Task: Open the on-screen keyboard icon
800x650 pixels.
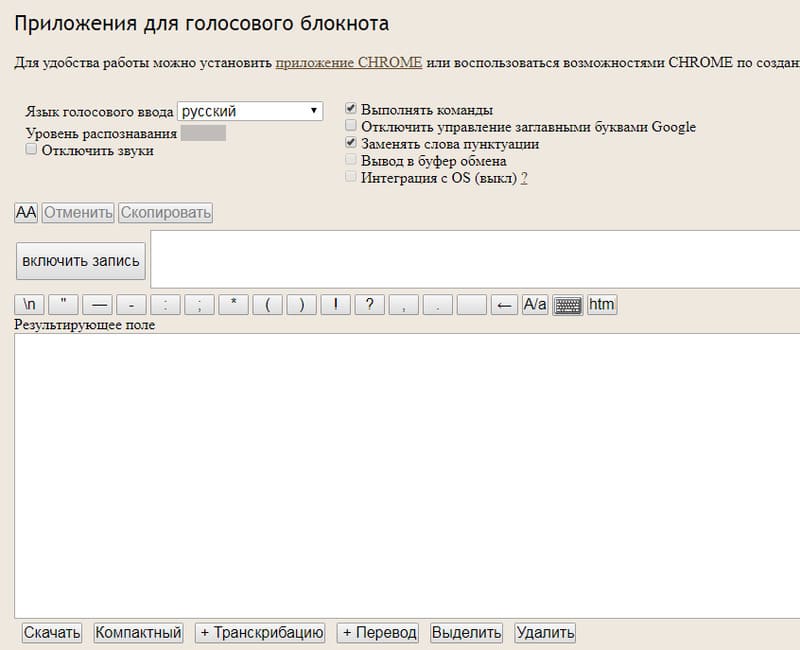Action: 568,305
